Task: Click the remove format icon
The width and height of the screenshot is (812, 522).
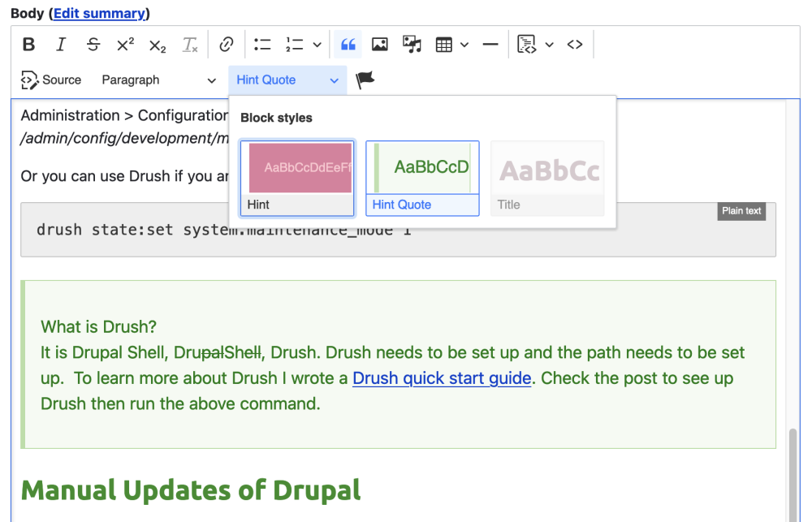Action: point(189,45)
